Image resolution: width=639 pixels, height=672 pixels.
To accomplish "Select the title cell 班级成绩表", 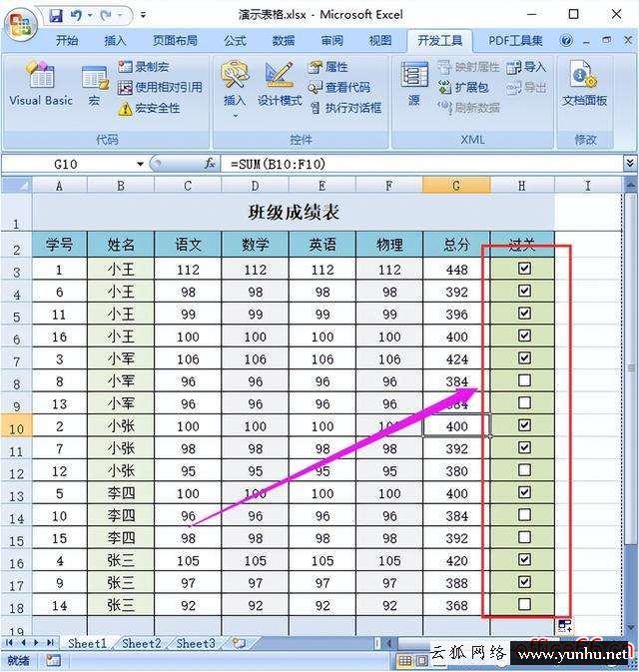I will point(294,212).
